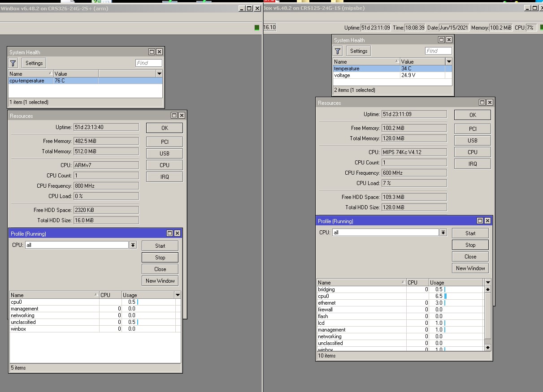The width and height of the screenshot is (543, 392).
Task: Open CPU dropdown in right Profile window
Action: point(443,233)
